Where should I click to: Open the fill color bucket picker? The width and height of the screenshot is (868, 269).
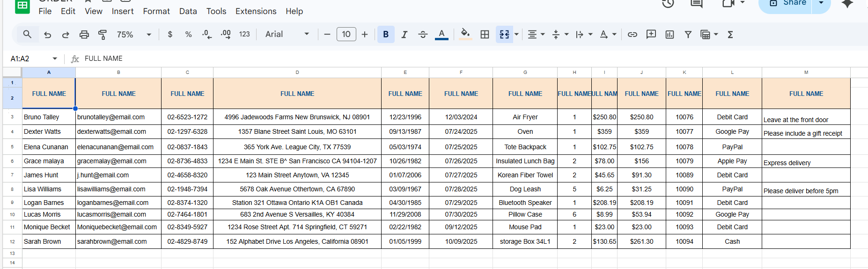[465, 34]
